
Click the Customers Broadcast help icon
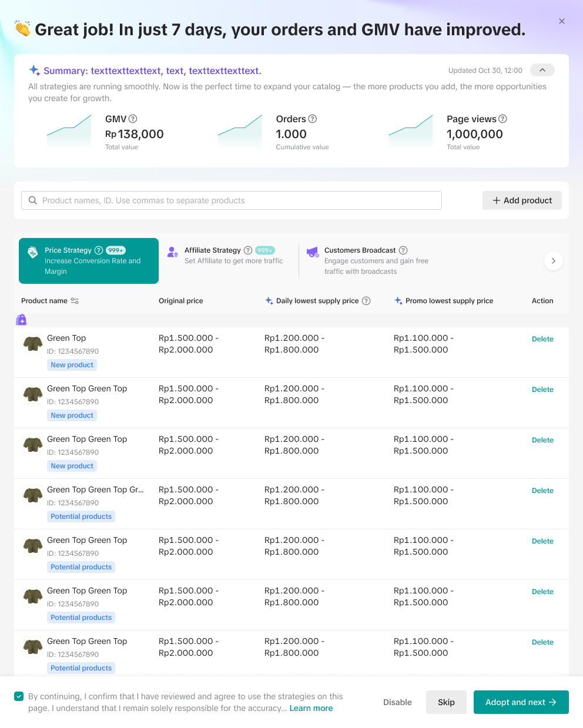coord(403,250)
